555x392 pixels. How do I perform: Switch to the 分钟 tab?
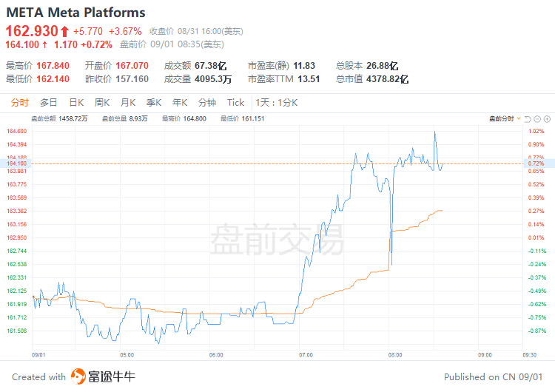(x=207, y=103)
